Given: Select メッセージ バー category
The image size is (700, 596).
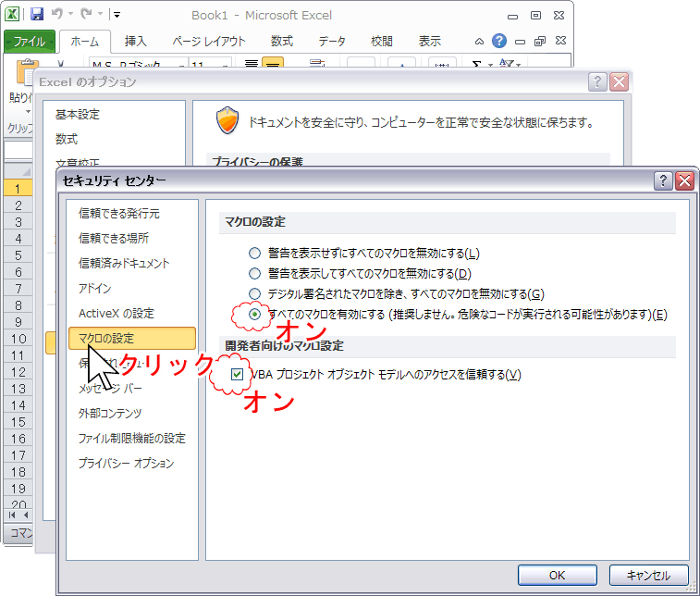Looking at the screenshot, I should pyautogui.click(x=110, y=389).
